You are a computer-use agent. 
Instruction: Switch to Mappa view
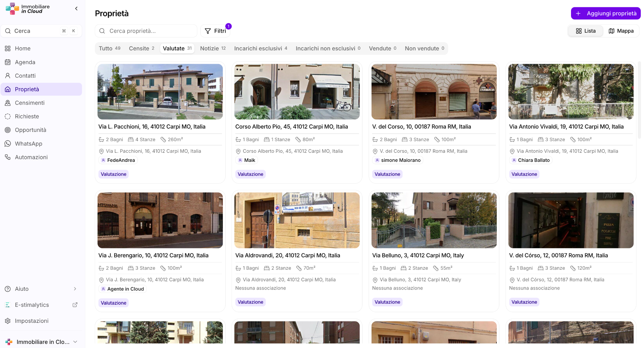[x=621, y=31]
